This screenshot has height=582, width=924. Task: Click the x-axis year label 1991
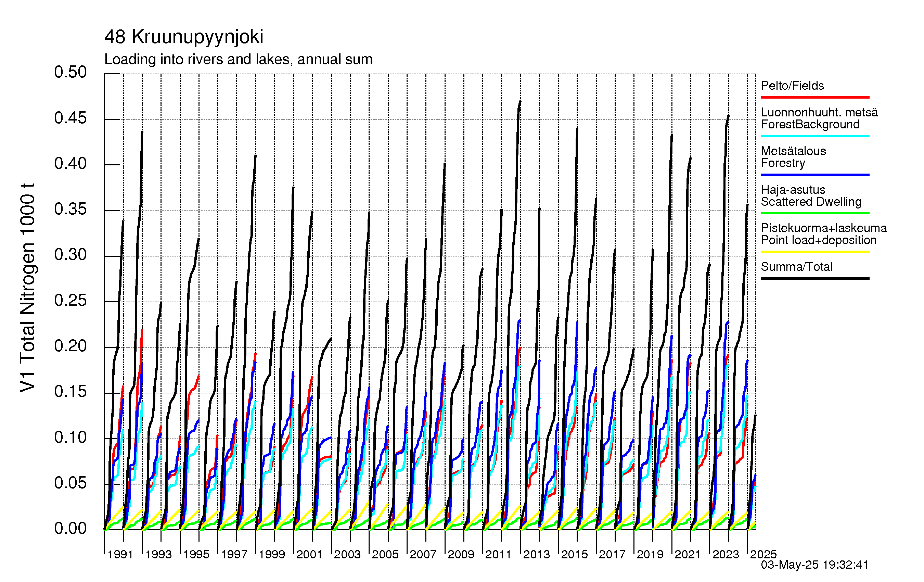click(x=120, y=554)
